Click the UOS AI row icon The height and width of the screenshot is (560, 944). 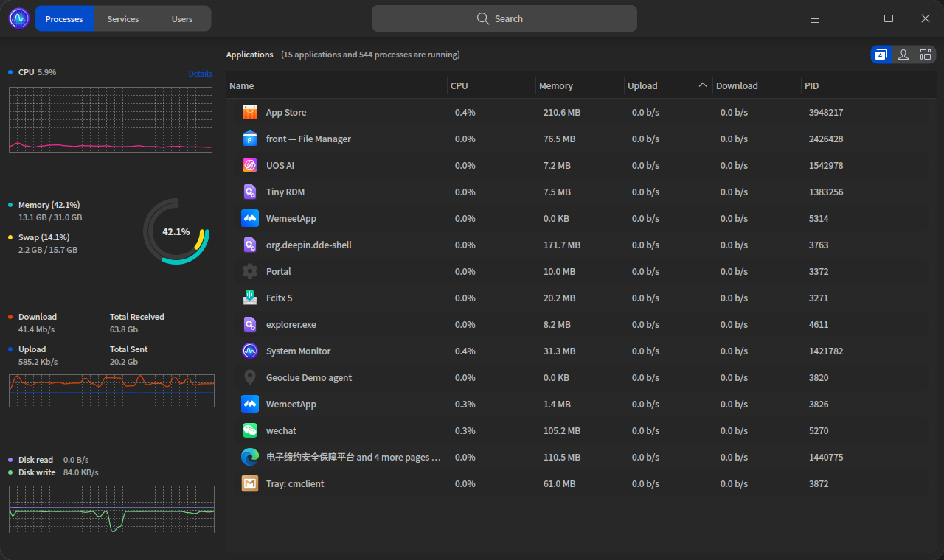tap(250, 165)
